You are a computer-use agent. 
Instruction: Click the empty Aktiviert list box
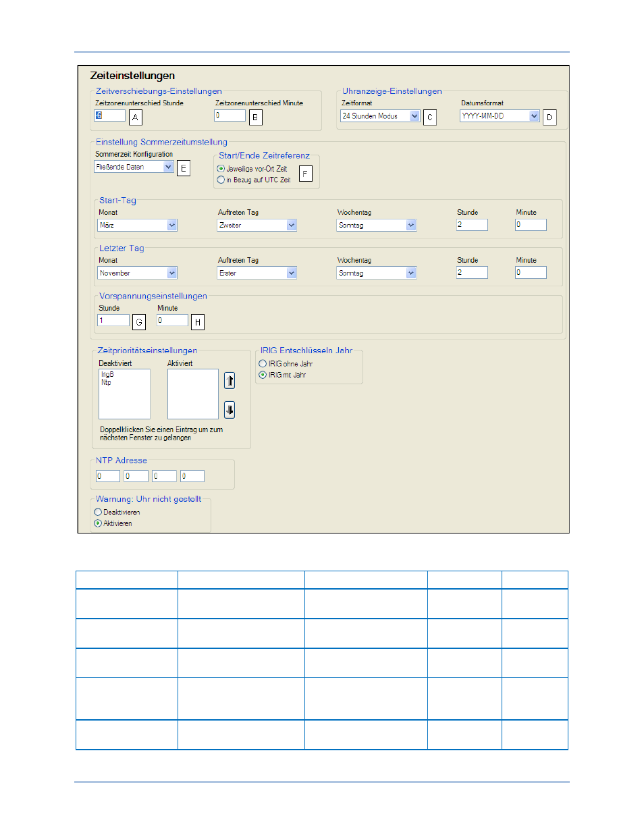pos(193,394)
